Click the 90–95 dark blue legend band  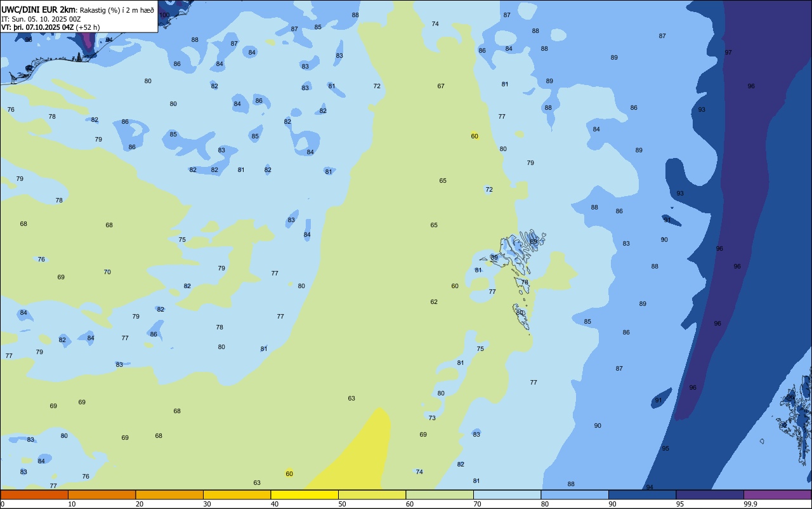pyautogui.click(x=642, y=494)
